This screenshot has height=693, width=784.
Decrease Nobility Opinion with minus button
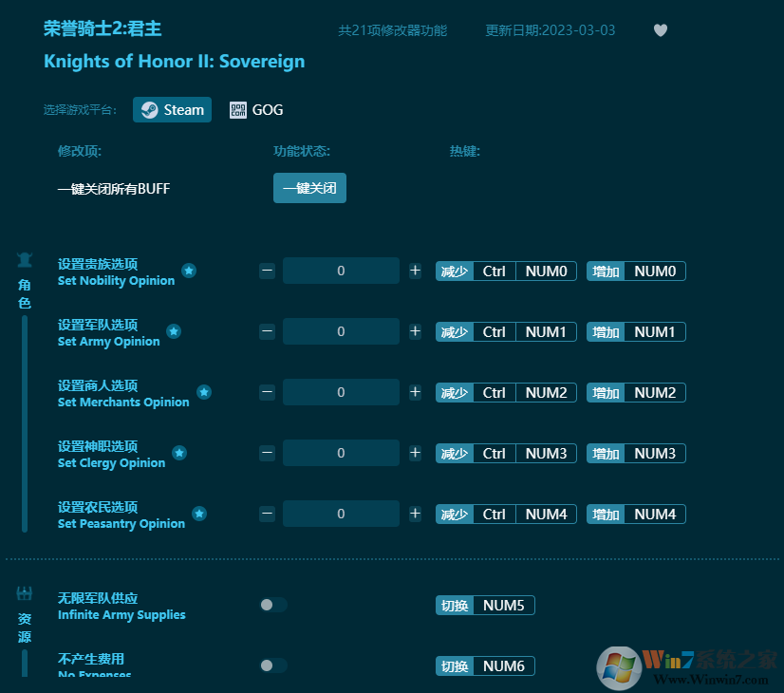267,271
